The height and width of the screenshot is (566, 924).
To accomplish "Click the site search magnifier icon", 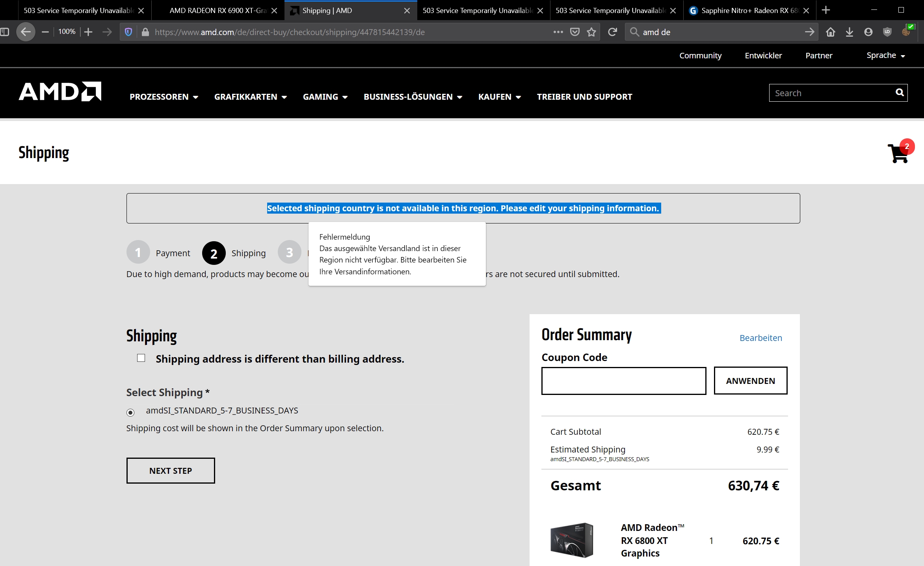I will point(899,93).
